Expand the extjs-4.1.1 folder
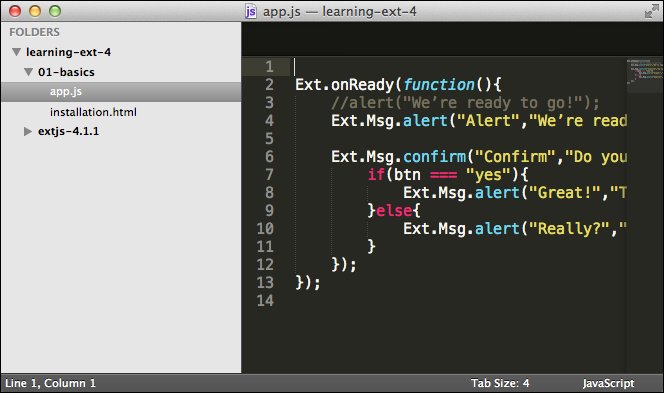664x393 pixels. (x=28, y=131)
